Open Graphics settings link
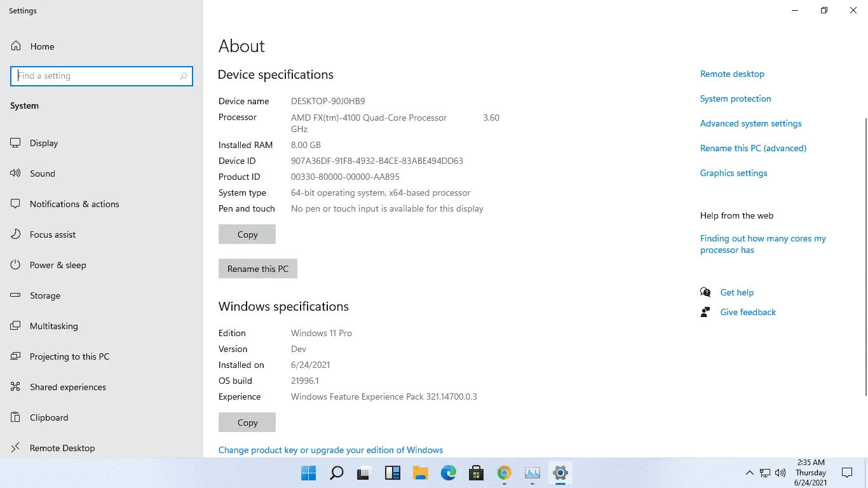This screenshot has width=868, height=488. [733, 173]
